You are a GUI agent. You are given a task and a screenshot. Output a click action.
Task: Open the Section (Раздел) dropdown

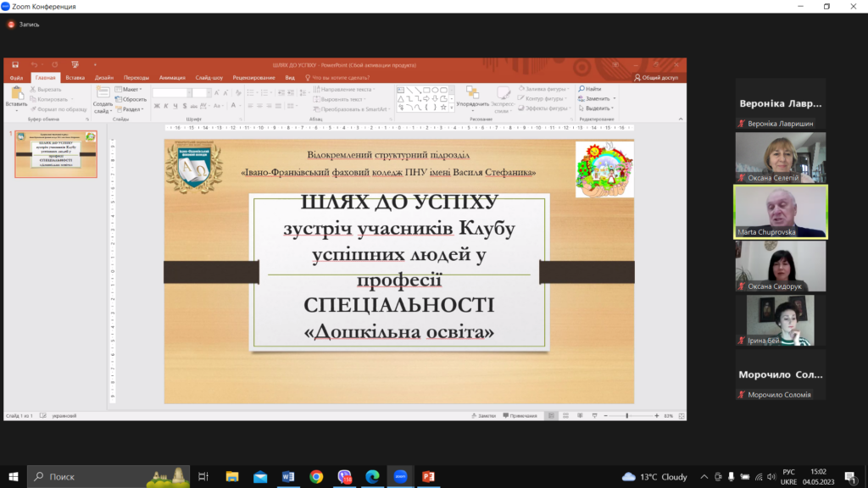tap(131, 109)
